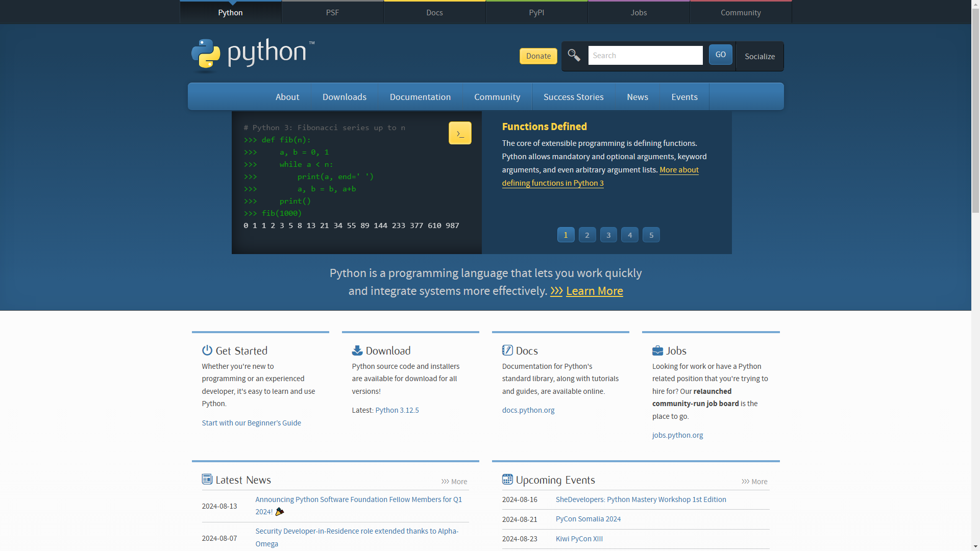Launch the interactive shell icon button
This screenshot has height=551, width=980.
click(x=460, y=133)
